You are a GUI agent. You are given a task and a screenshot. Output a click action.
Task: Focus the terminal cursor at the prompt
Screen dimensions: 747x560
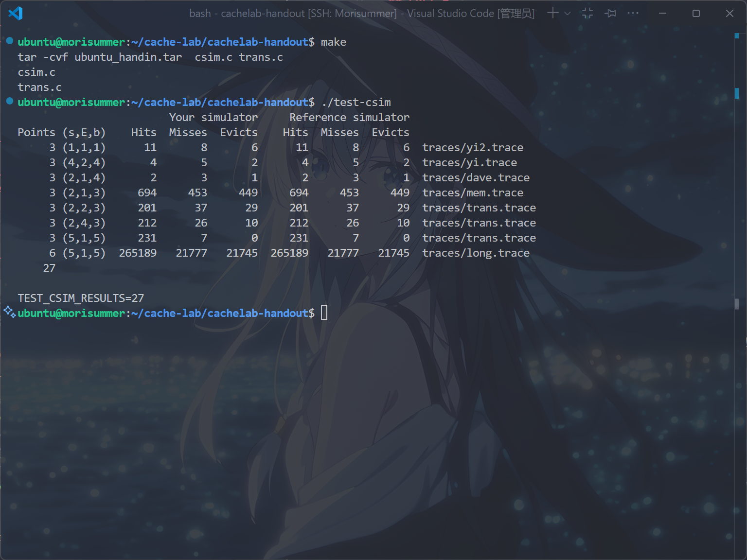[324, 313]
